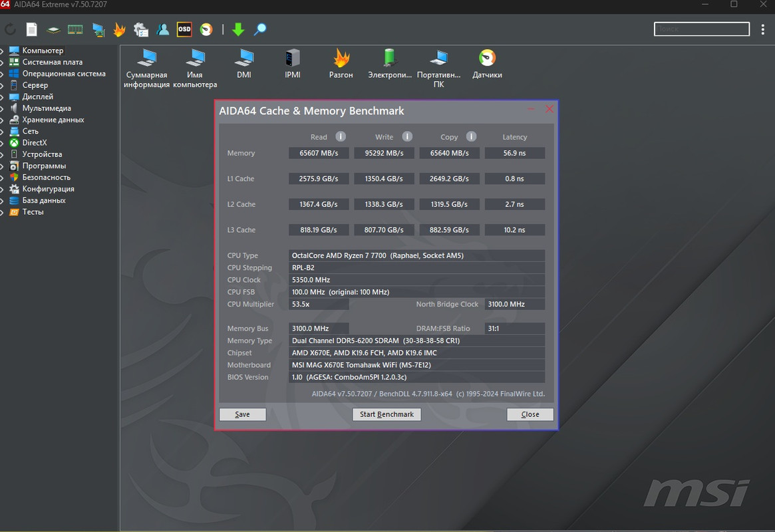Click L3 Cache Copy value 882.59 GB/s
Image resolution: width=775 pixels, height=532 pixels.
pyautogui.click(x=449, y=229)
